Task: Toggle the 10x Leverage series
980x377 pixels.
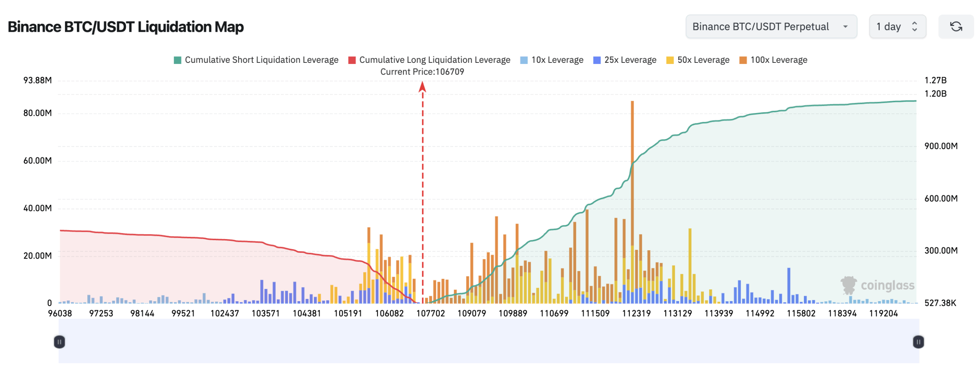Action: [x=557, y=60]
